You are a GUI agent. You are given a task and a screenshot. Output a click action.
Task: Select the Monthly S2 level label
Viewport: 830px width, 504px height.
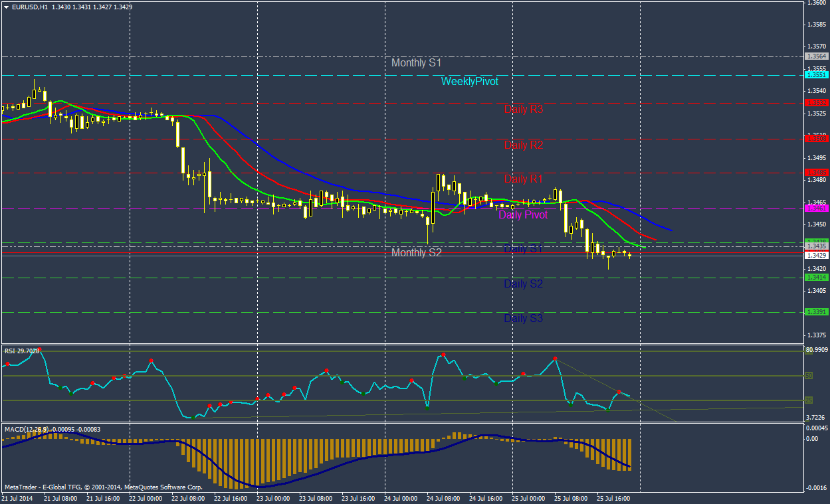(416, 253)
